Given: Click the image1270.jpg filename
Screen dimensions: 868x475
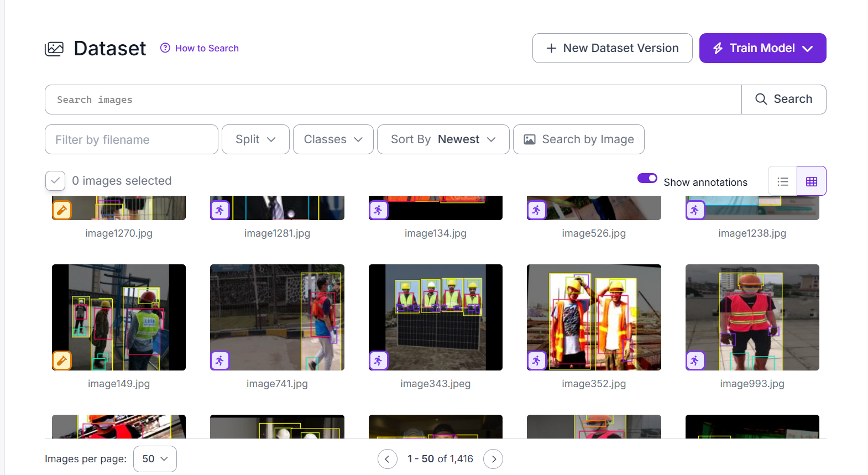Looking at the screenshot, I should 119,233.
